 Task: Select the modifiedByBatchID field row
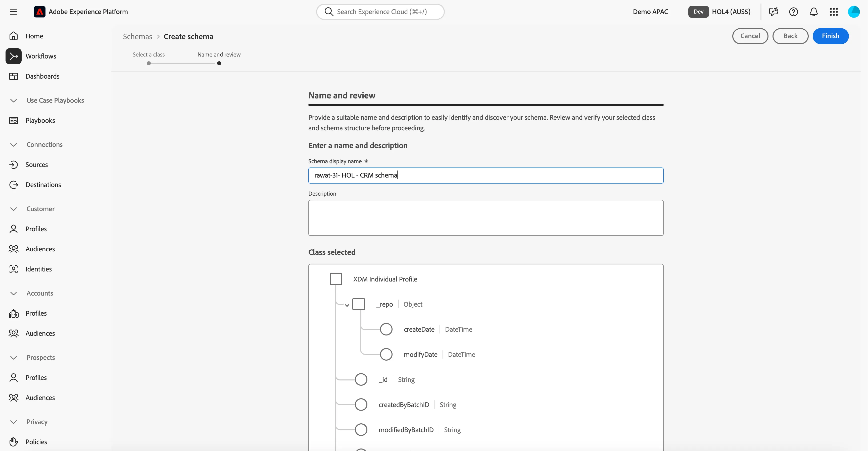pyautogui.click(x=408, y=430)
